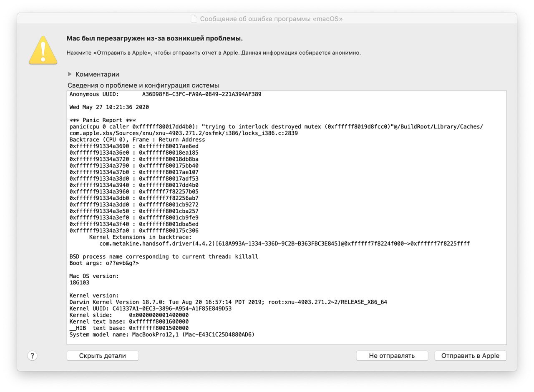The width and height of the screenshot is (534, 392).
Task: Click the Kernel slide line
Action: [x=129, y=315]
